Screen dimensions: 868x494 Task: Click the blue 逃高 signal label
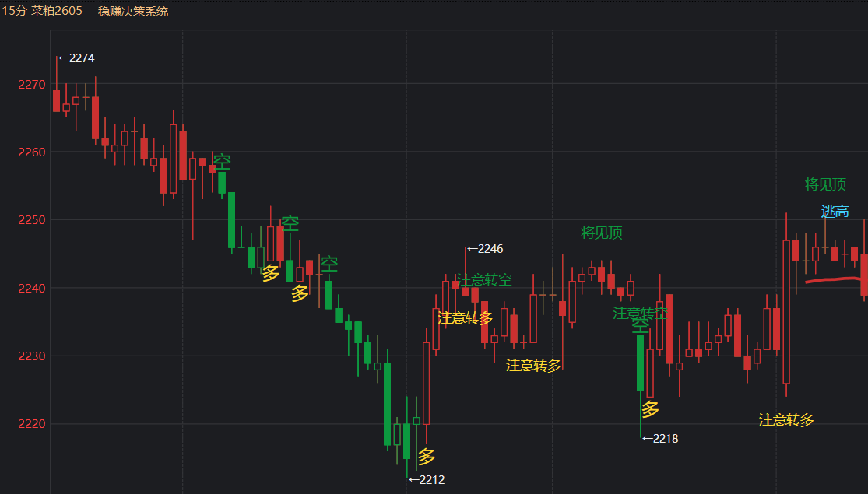[835, 212]
